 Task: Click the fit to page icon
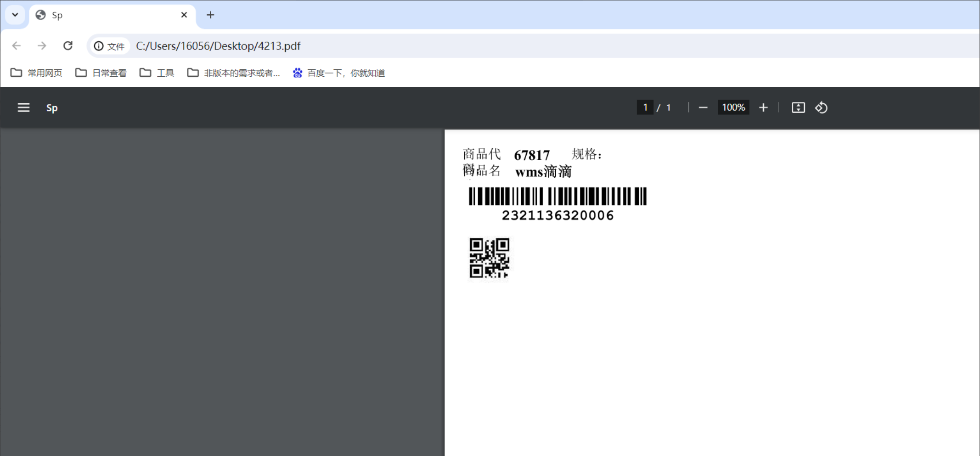point(798,107)
